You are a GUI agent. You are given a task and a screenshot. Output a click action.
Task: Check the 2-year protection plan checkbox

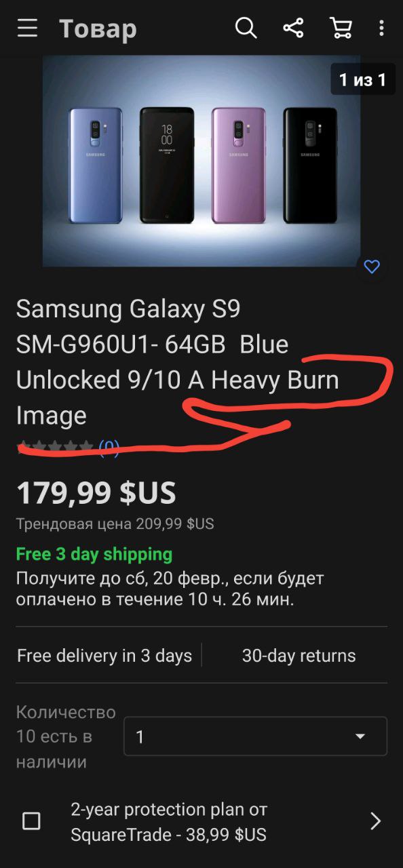point(31,821)
